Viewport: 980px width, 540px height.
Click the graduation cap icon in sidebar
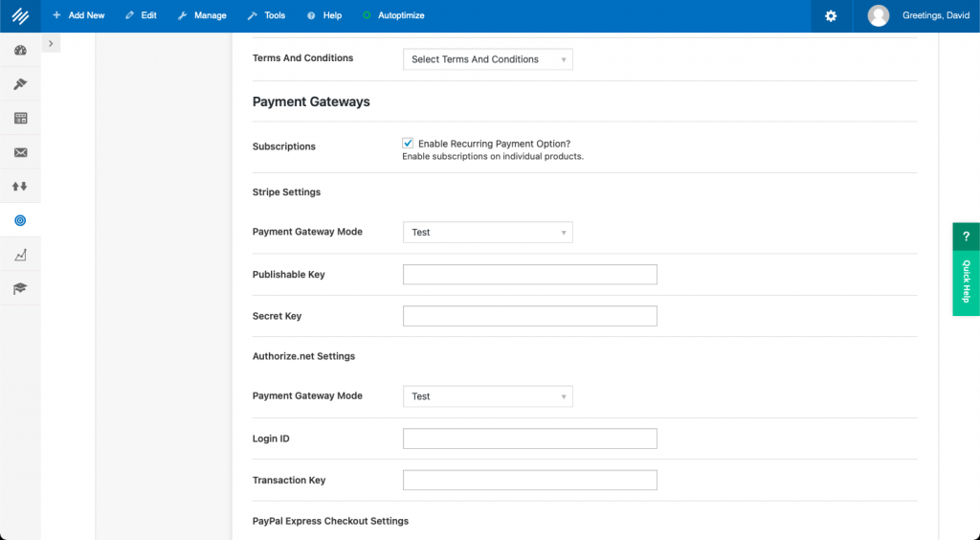(x=20, y=288)
